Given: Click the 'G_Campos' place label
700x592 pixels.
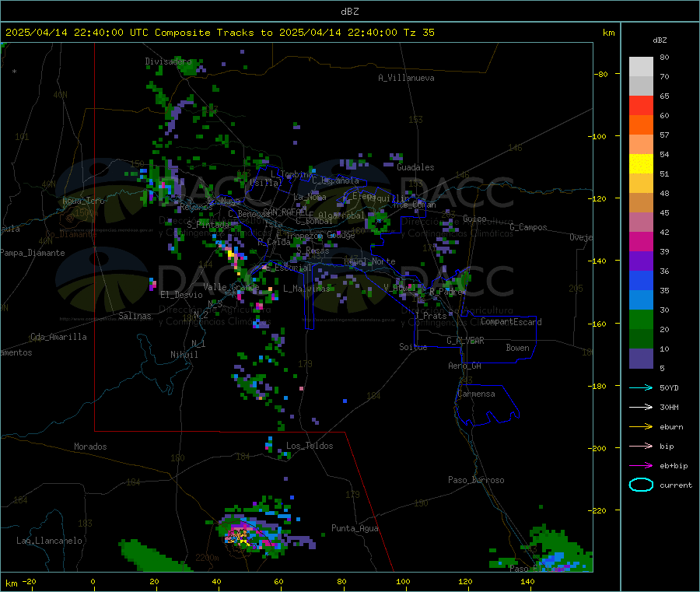Looking at the screenshot, I should point(528,227).
